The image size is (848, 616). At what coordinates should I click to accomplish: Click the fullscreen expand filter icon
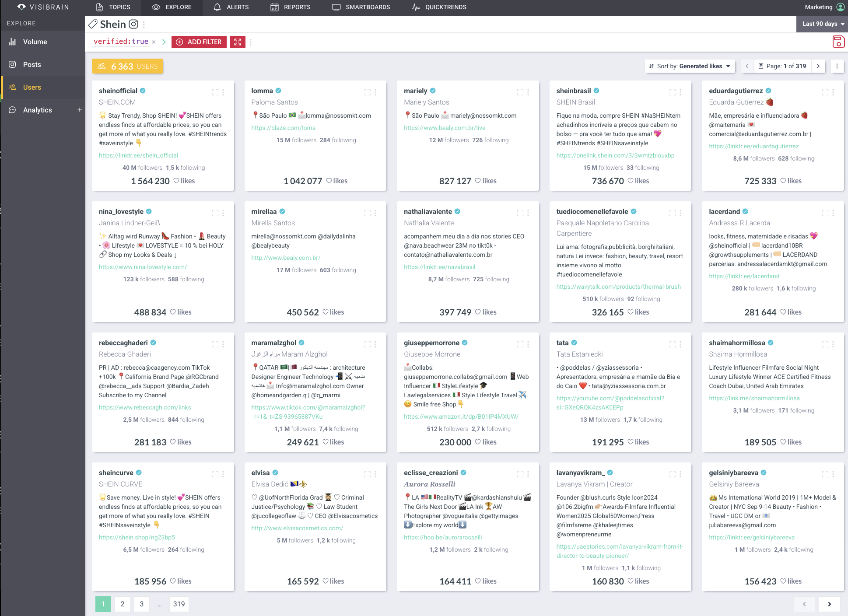click(238, 42)
